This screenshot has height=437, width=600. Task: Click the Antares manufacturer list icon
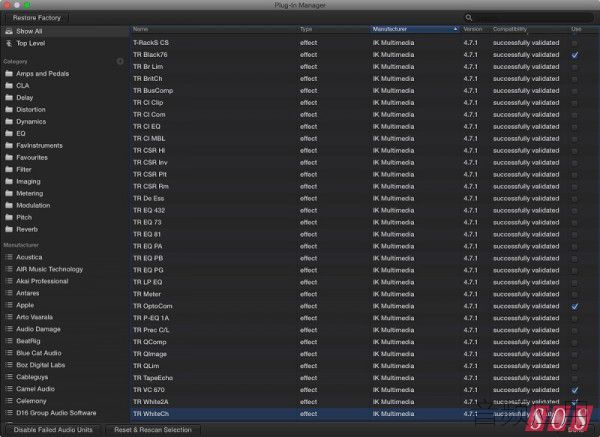point(9,293)
